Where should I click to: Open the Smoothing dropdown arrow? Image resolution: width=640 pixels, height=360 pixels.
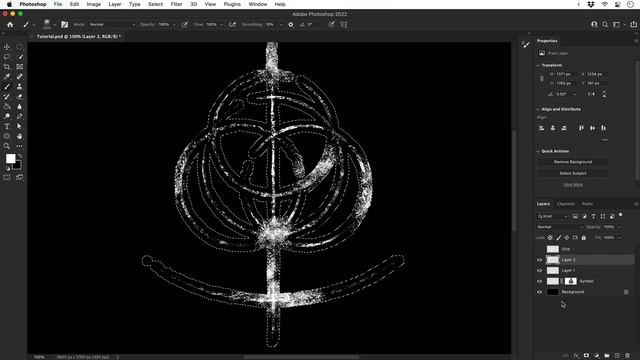280,24
